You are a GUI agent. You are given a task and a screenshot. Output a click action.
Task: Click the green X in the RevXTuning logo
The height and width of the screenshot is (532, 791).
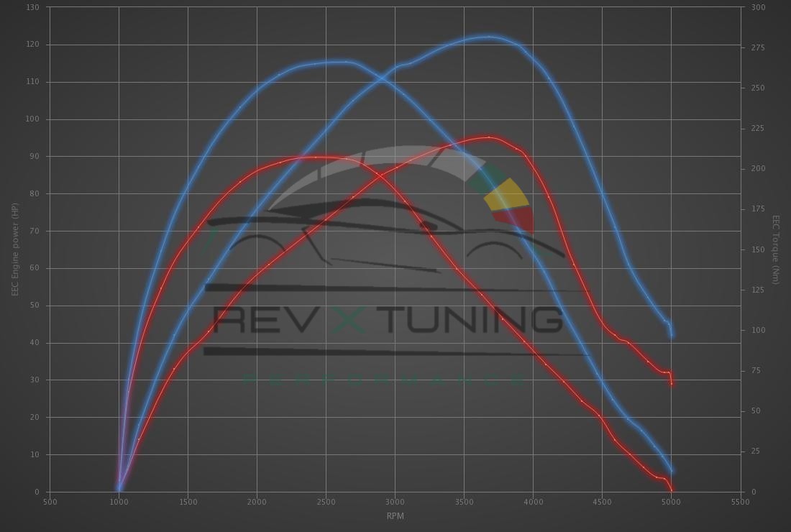(349, 320)
